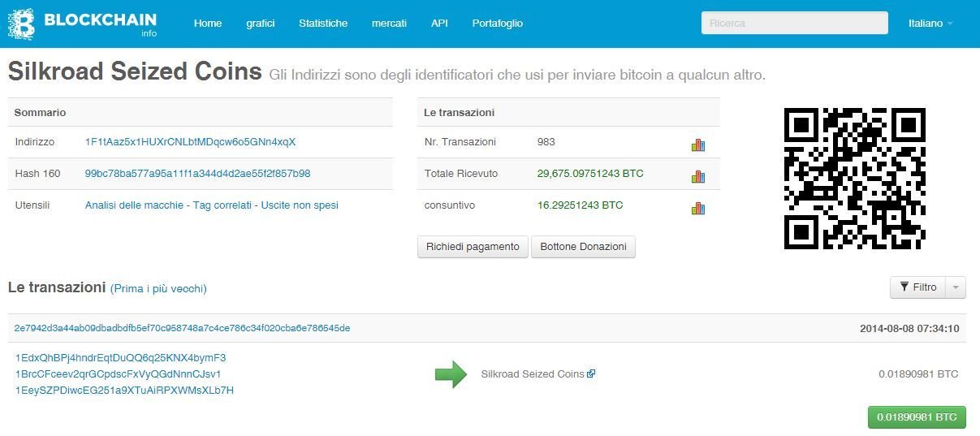Click the green transaction arrow

(451, 374)
